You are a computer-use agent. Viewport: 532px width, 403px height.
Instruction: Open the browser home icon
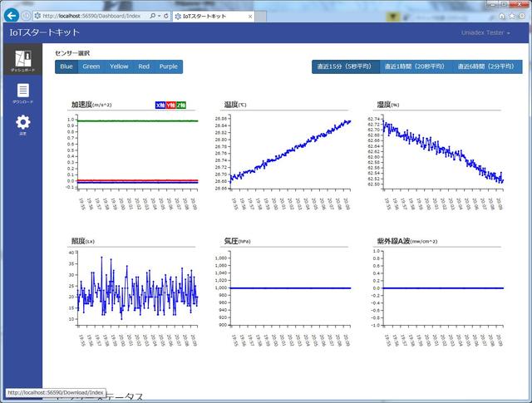pos(502,16)
